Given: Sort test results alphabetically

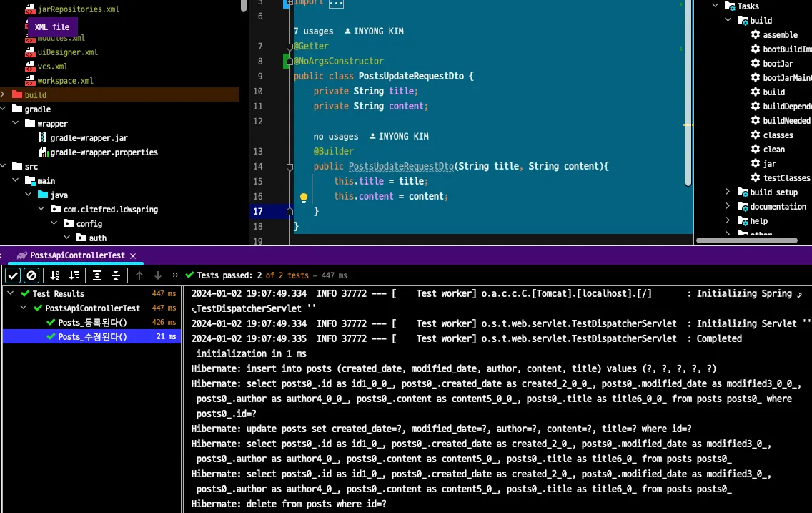Looking at the screenshot, I should click(x=55, y=275).
